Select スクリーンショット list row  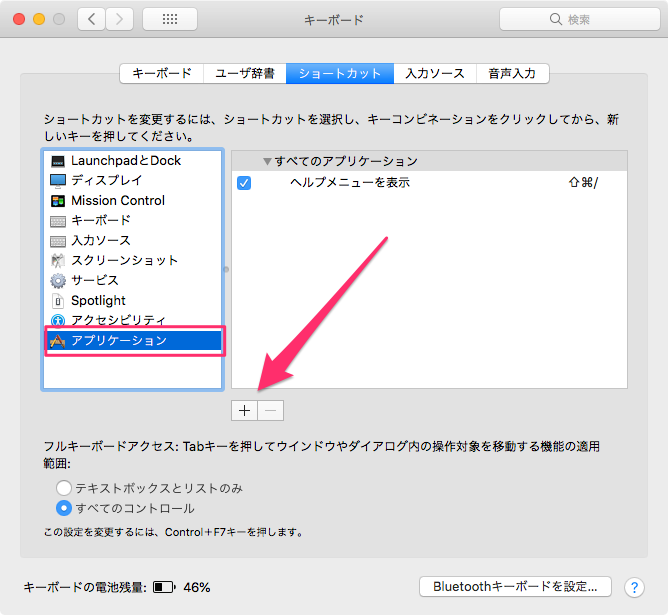[133, 261]
